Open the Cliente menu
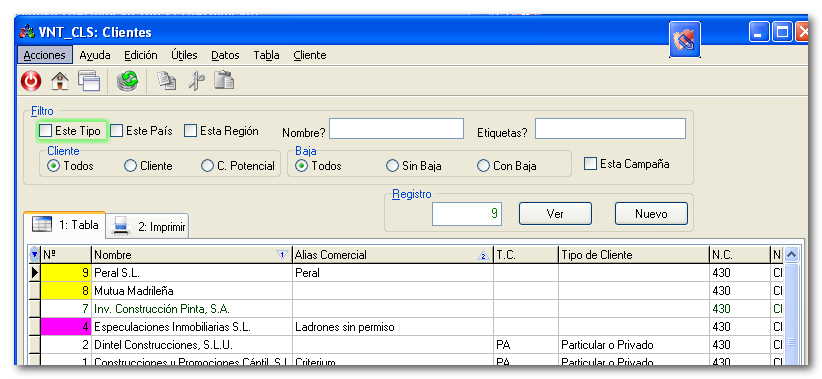The image size is (822, 379). [x=310, y=55]
